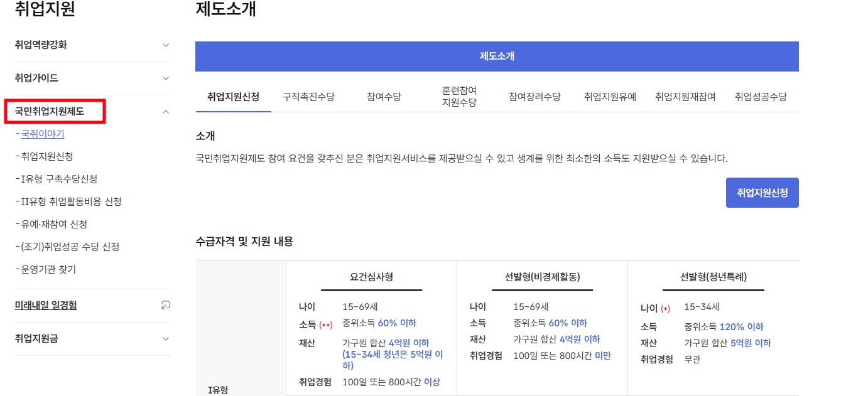Click the 소개 section heading

coord(205,136)
